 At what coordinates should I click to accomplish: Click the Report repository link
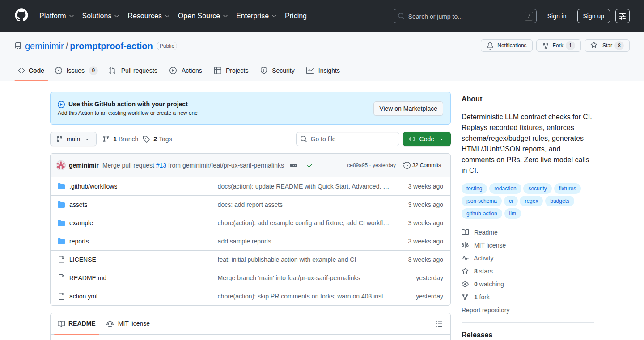[486, 310]
